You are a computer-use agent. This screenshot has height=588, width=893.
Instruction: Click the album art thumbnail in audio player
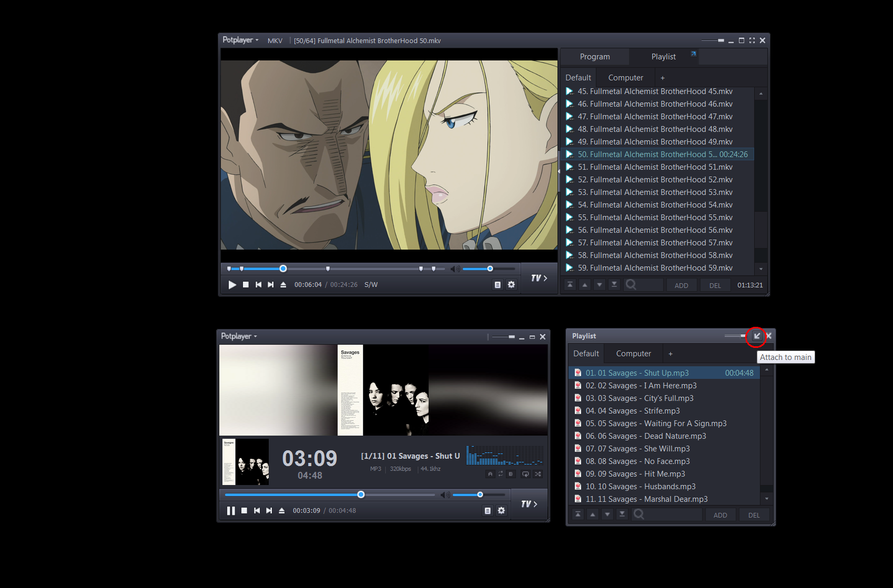246,462
